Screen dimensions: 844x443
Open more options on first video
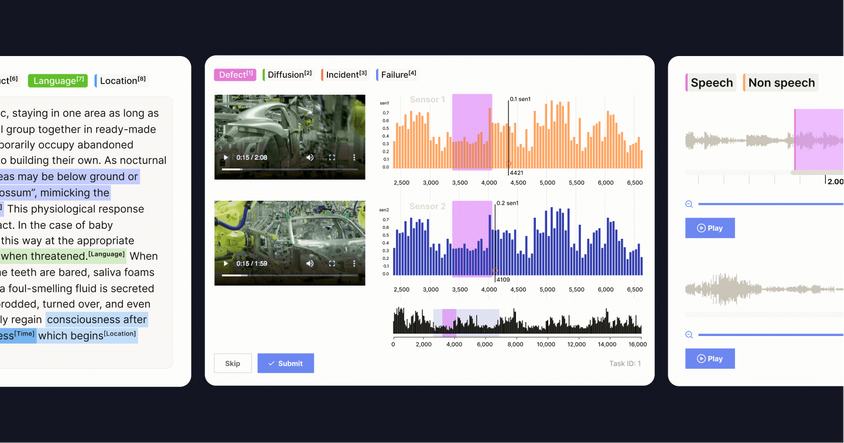click(x=354, y=158)
